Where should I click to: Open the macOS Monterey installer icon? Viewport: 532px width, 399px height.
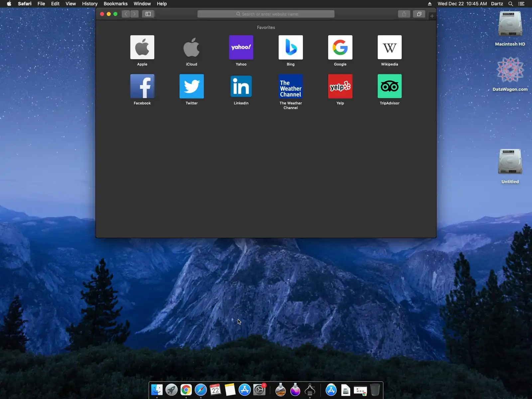(x=295, y=390)
